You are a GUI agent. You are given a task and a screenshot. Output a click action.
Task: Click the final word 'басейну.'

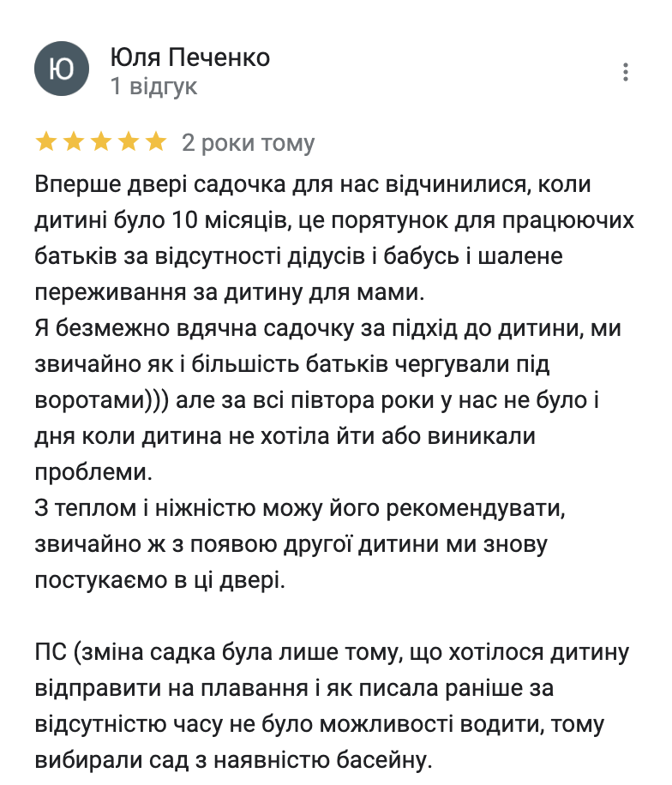[x=383, y=760]
